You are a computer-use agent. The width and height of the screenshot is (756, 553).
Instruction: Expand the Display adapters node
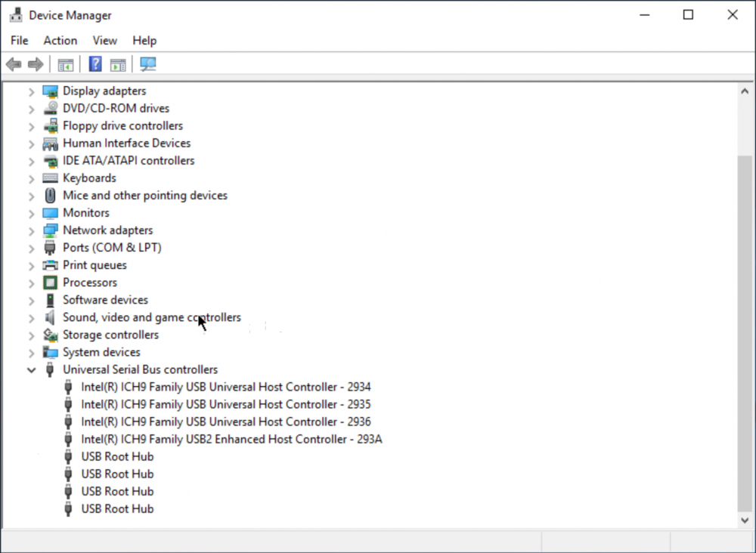[x=31, y=91]
